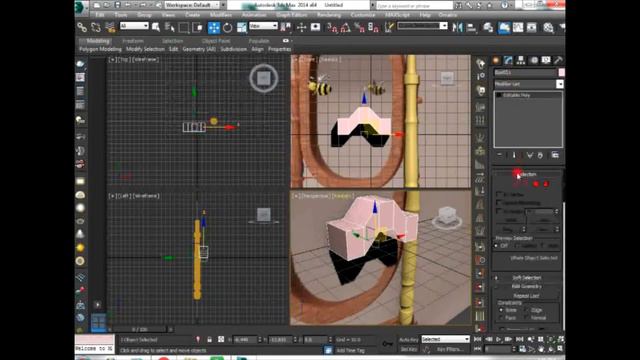Image resolution: width=640 pixels, height=360 pixels.
Task: Open the Modify command panel tab
Action: click(x=508, y=60)
